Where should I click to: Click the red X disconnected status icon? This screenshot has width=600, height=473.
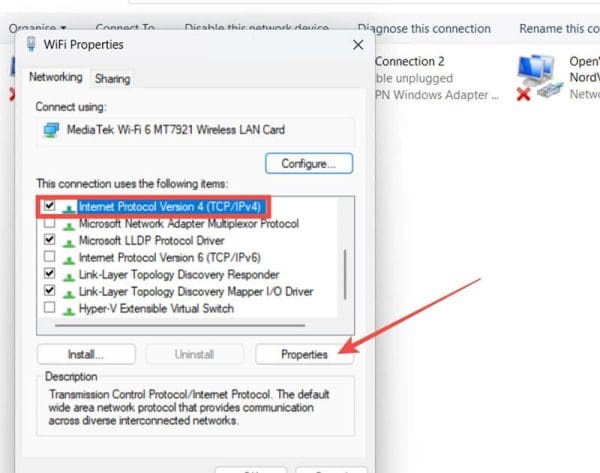(524, 94)
